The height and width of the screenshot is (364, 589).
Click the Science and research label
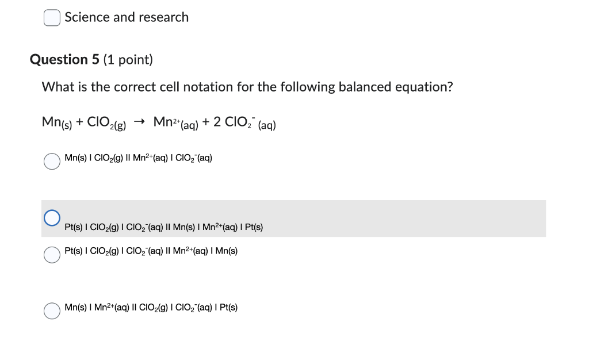127,17
